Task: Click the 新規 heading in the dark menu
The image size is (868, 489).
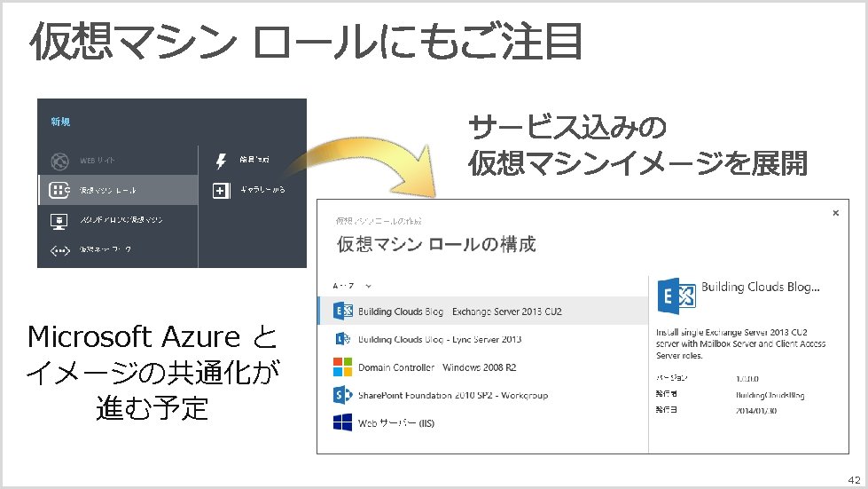Action: tap(60, 122)
